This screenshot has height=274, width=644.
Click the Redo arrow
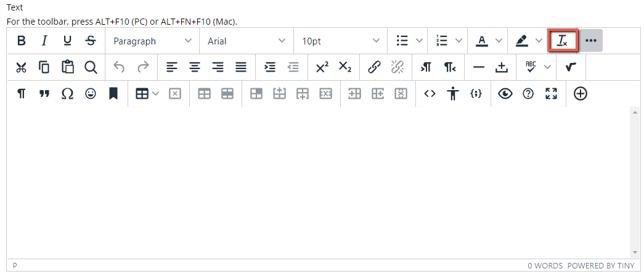point(142,67)
